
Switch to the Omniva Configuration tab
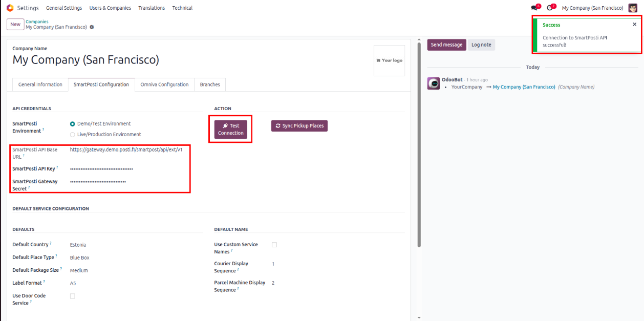164,84
